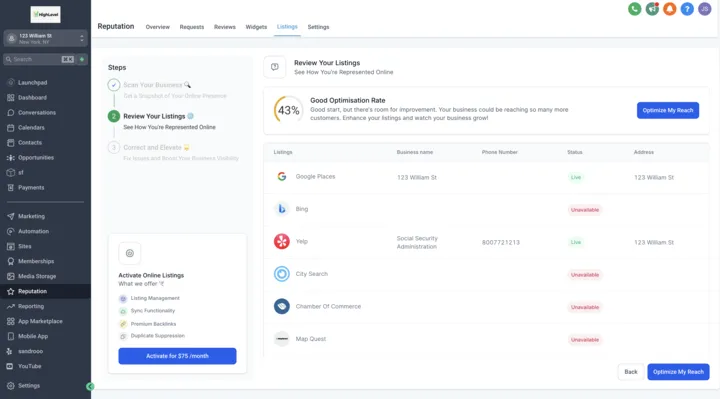
Task: Open the JS user avatar
Action: coord(704,9)
